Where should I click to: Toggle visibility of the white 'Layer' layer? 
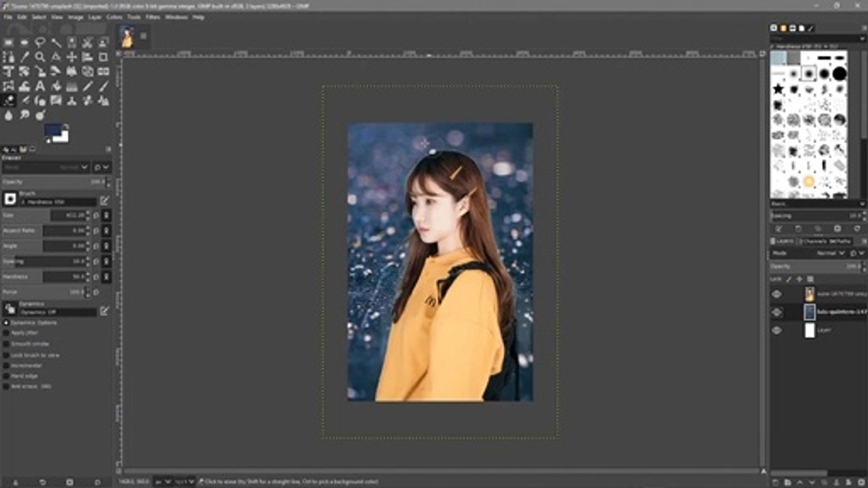[x=776, y=330]
